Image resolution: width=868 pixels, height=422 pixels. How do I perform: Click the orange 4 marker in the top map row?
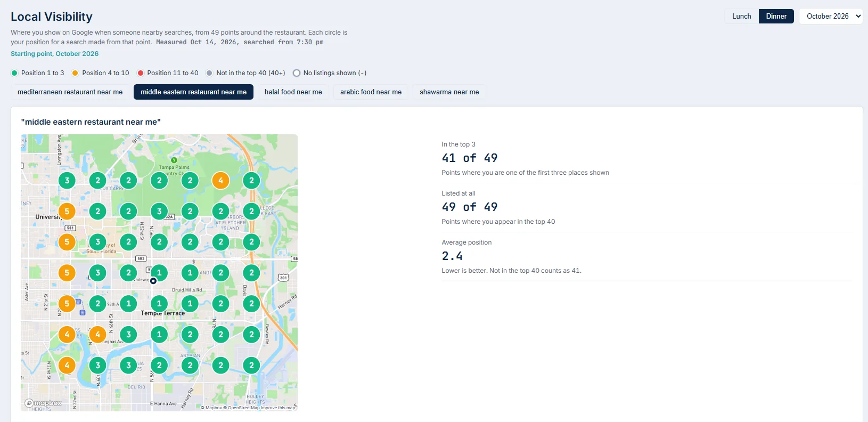point(220,181)
